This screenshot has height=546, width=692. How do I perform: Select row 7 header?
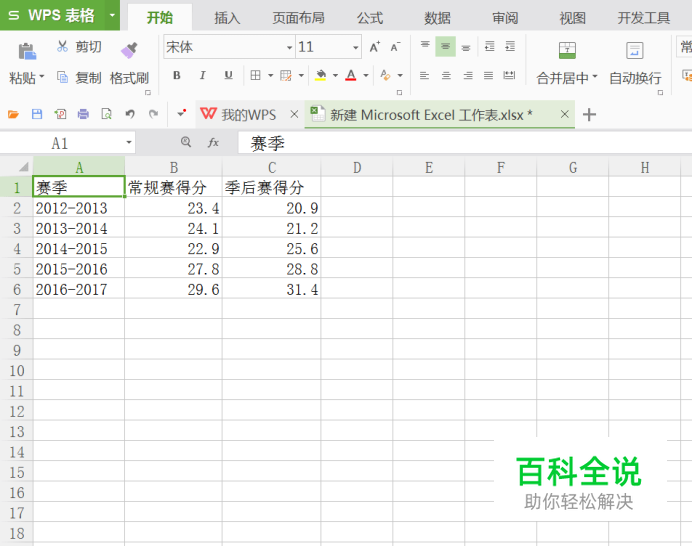pyautogui.click(x=17, y=310)
